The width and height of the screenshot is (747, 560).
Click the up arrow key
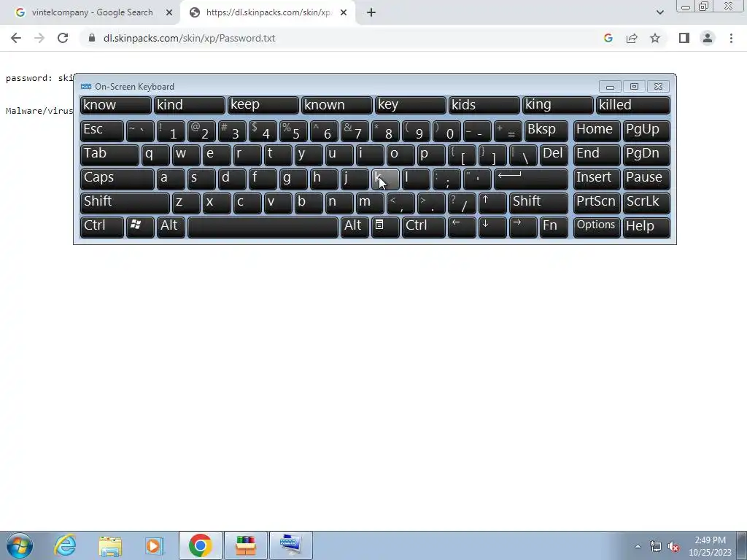[492, 203]
